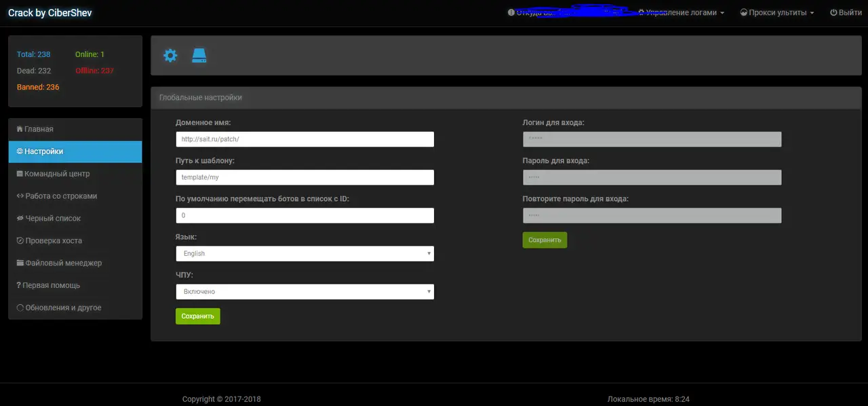Viewport: 868px width, 406px height.
Task: Click Выйти to log out
Action: pyautogui.click(x=846, y=12)
